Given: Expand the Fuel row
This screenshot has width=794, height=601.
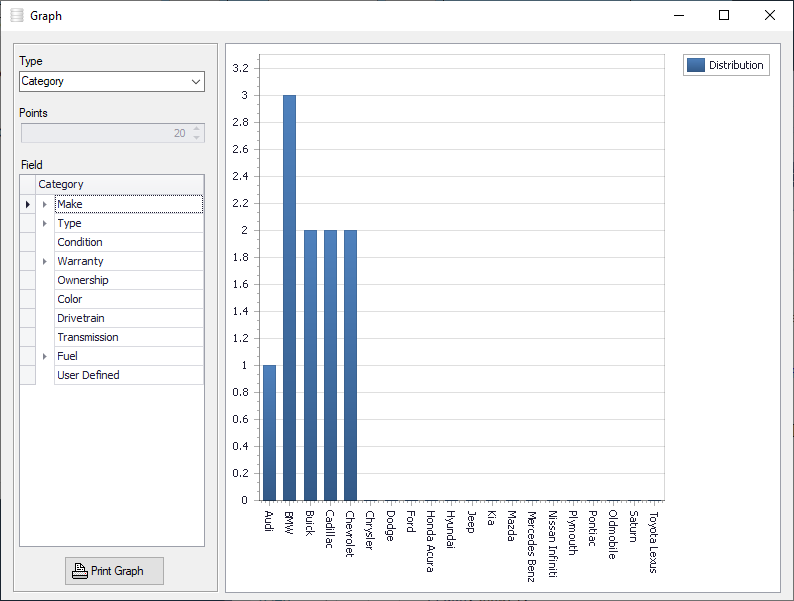Looking at the screenshot, I should pyautogui.click(x=45, y=356).
